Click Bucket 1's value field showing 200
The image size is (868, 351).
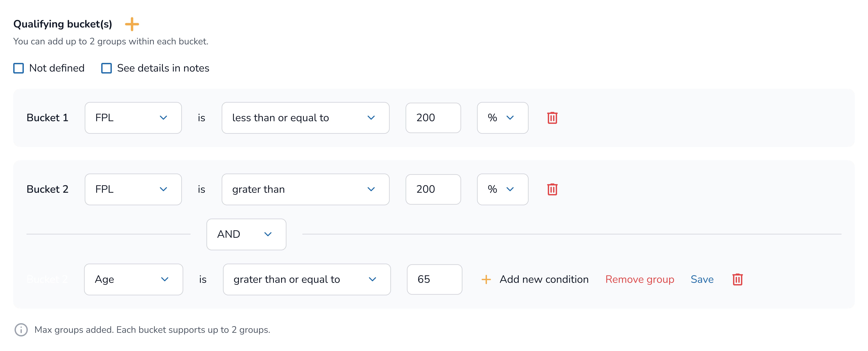433,118
